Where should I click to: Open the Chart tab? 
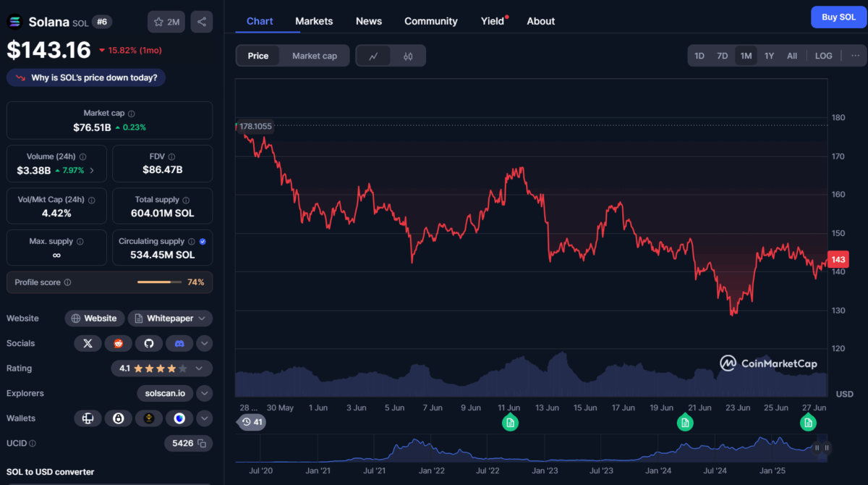pyautogui.click(x=260, y=21)
